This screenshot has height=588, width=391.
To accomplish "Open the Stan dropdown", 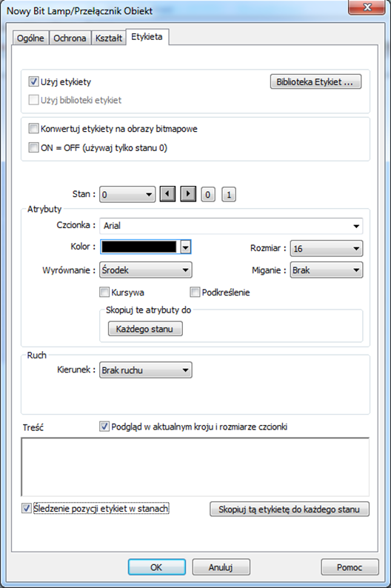I will tap(127, 195).
